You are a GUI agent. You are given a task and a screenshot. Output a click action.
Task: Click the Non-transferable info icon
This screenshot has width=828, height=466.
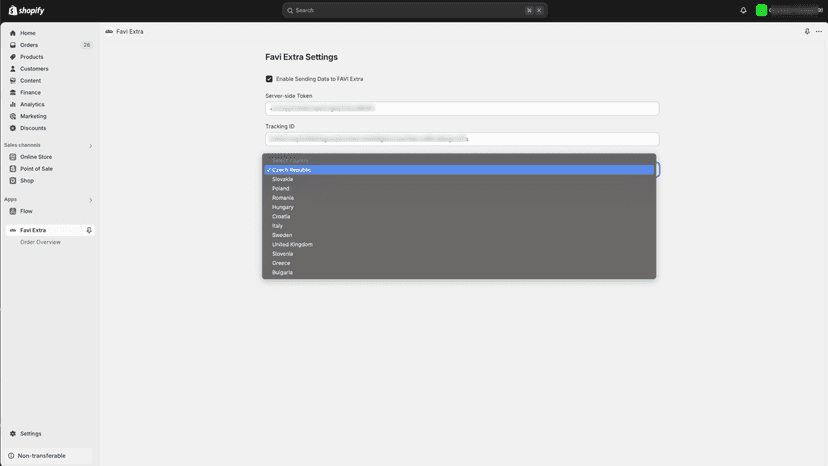(11, 455)
